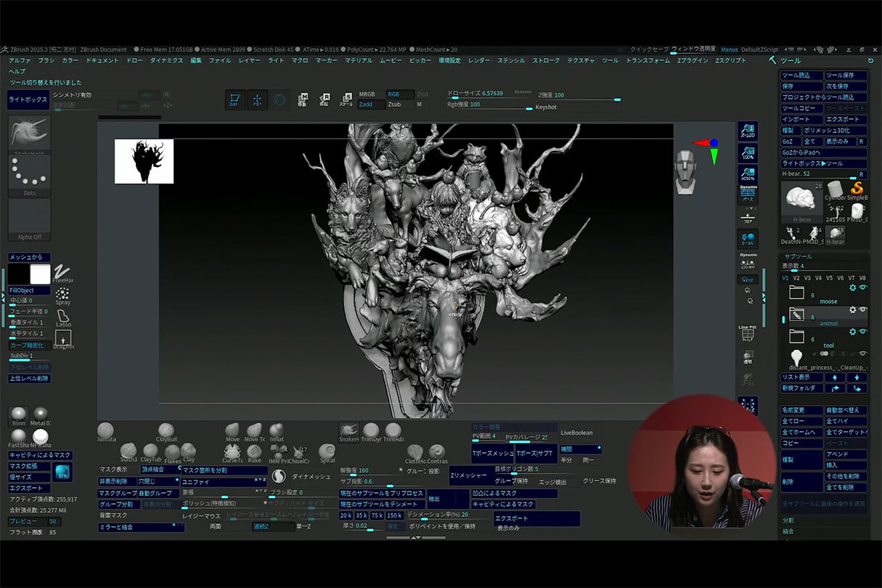
Task: Open the ブラシ menu
Action: pos(46,60)
